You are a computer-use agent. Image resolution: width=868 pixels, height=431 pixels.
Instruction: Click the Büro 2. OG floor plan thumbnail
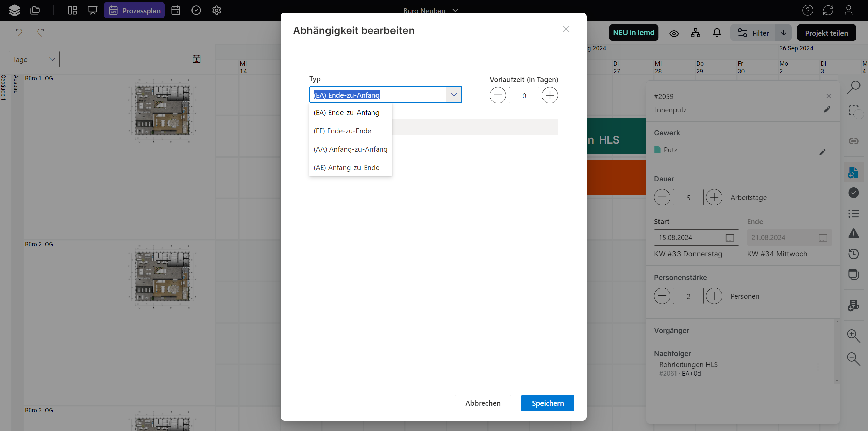point(162,277)
